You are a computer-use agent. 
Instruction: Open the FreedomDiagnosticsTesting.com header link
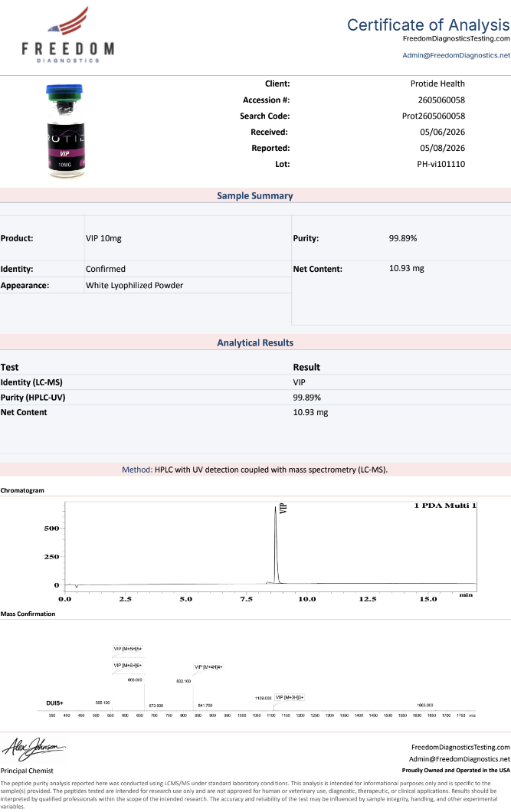tap(456, 38)
